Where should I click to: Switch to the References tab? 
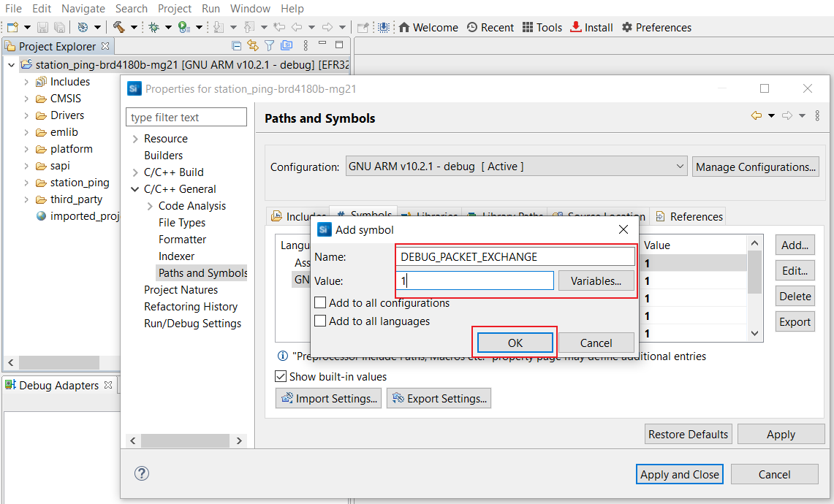point(689,215)
